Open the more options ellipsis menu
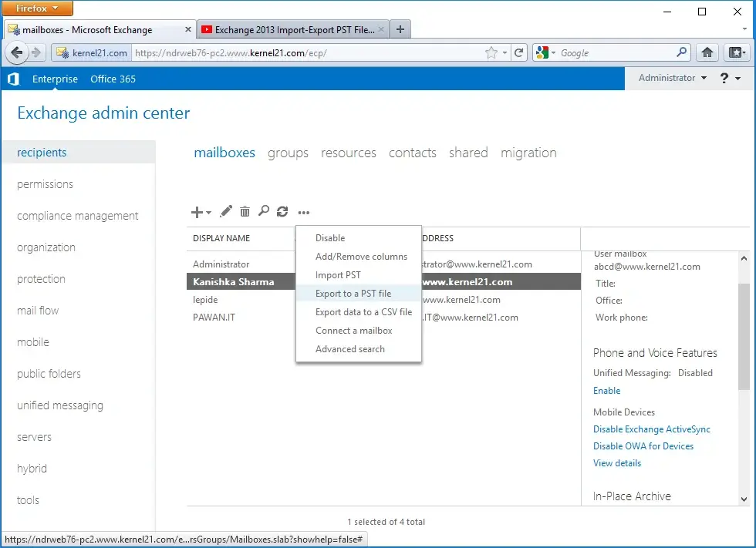756x548 pixels. (303, 212)
